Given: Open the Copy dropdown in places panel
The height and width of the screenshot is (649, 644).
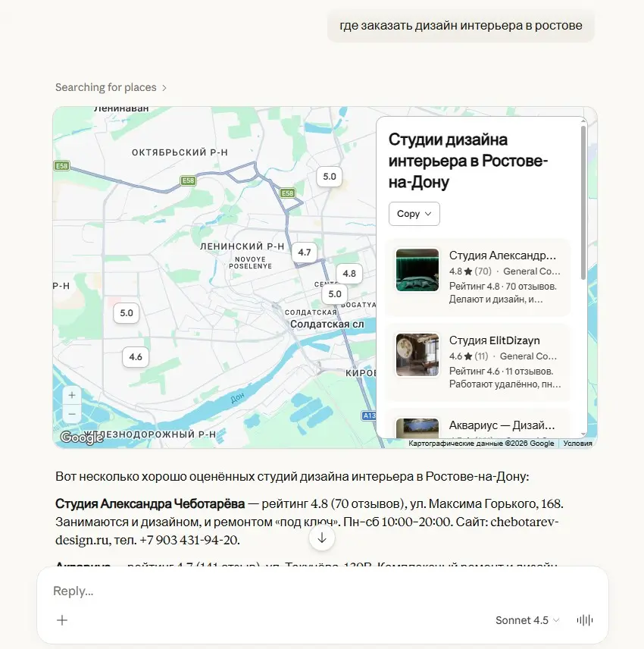Looking at the screenshot, I should pos(414,214).
